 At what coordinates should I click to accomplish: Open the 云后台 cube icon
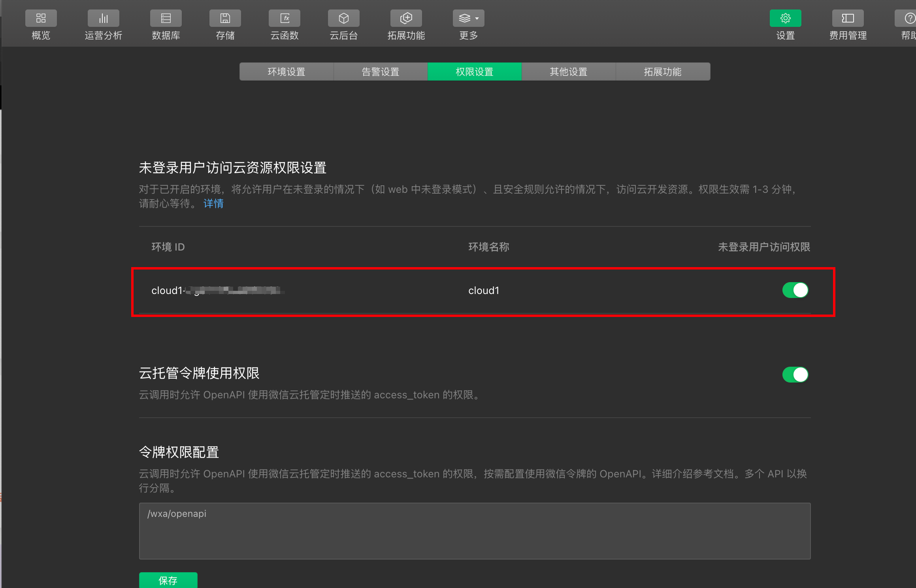coord(343,19)
